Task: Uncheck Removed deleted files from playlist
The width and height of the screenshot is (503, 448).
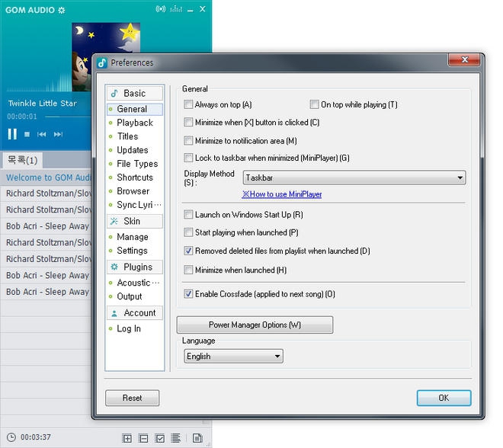Action: 188,251
